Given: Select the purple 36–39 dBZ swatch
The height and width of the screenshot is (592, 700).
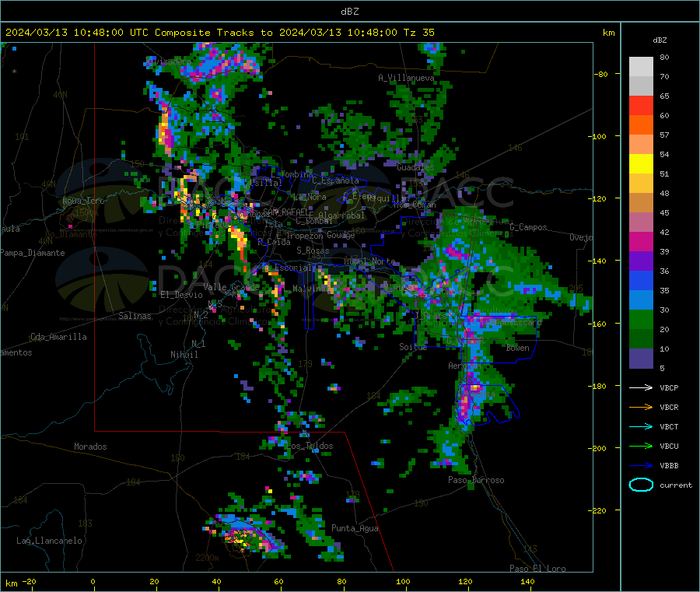Looking at the screenshot, I should [641, 261].
